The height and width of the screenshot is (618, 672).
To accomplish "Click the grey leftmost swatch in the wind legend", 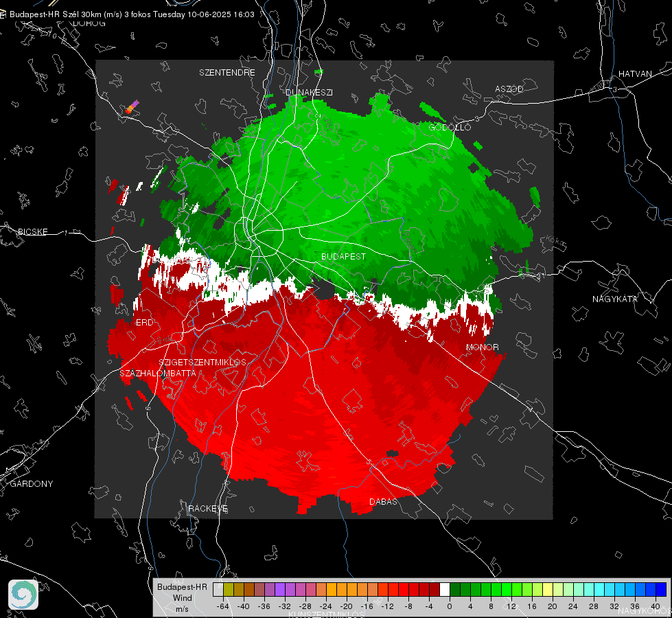I will point(218,589).
